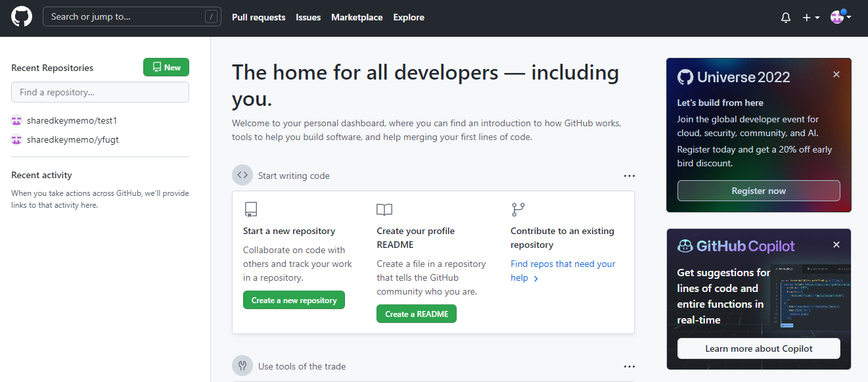This screenshot has height=382, width=868.
Task: Click the Copilot code preview thumbnail
Action: [811, 297]
